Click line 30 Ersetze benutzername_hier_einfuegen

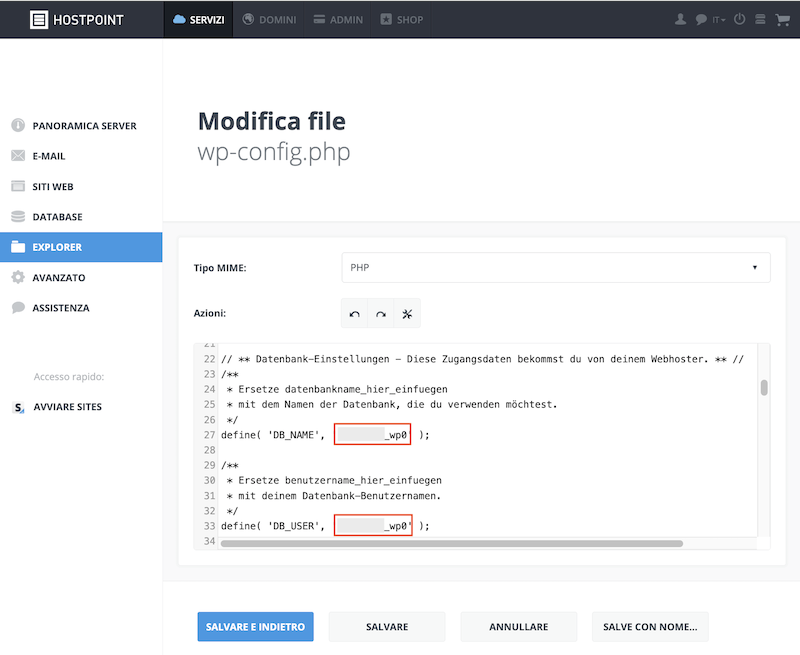(x=334, y=480)
